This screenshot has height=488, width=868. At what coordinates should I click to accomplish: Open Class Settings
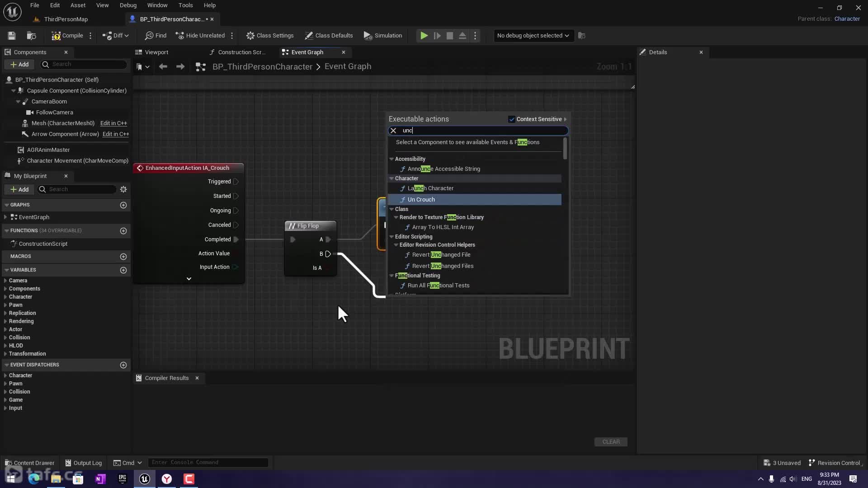tap(270, 36)
